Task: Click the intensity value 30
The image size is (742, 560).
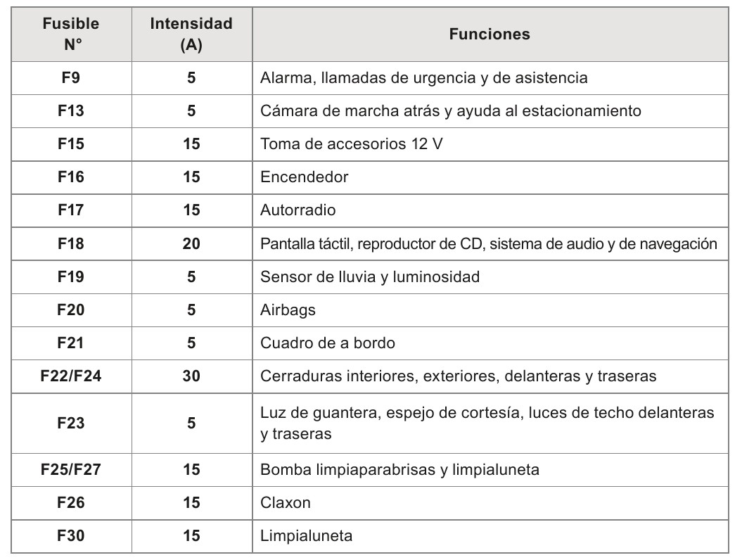Action: pyautogui.click(x=191, y=376)
